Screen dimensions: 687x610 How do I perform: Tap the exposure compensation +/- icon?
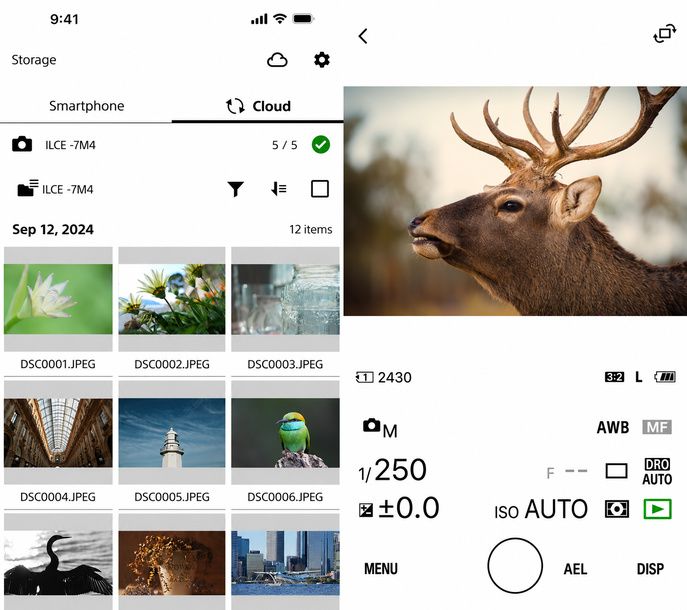366,510
